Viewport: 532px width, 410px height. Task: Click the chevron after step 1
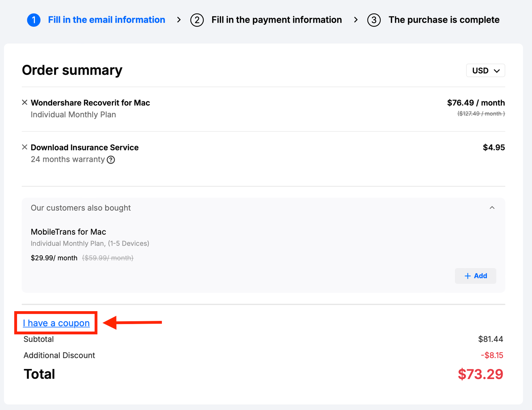click(179, 20)
